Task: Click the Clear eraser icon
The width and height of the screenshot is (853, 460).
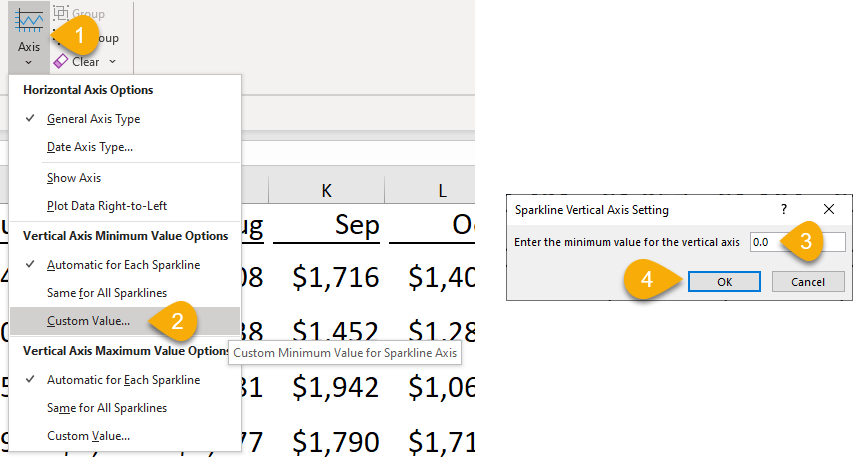Action: pos(60,61)
